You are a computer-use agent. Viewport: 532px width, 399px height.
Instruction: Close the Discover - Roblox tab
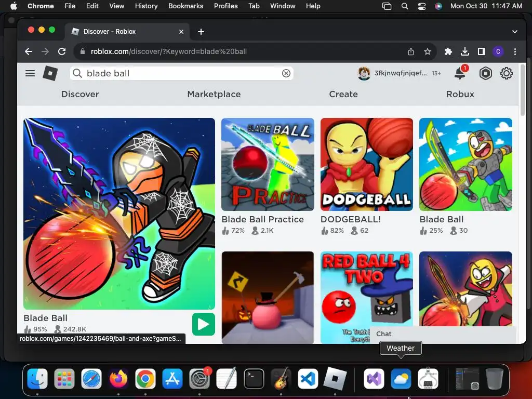point(181,32)
